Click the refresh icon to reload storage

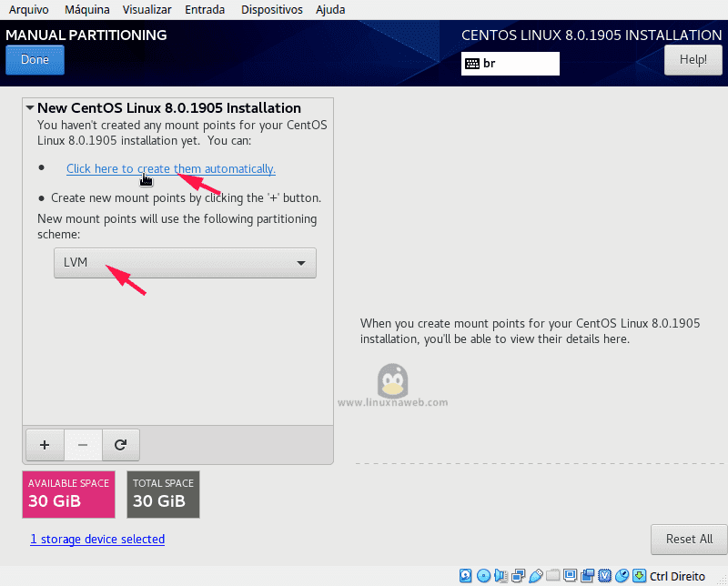pyautogui.click(x=121, y=445)
